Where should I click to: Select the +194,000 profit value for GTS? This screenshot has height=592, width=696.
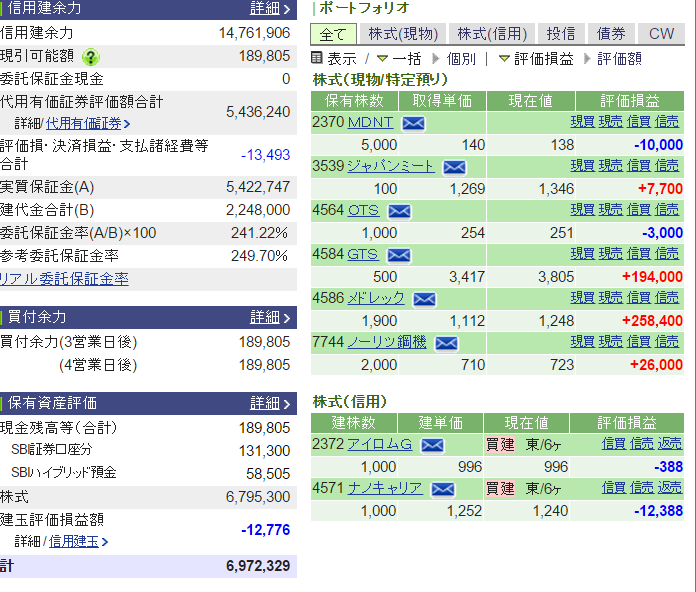pos(652,276)
